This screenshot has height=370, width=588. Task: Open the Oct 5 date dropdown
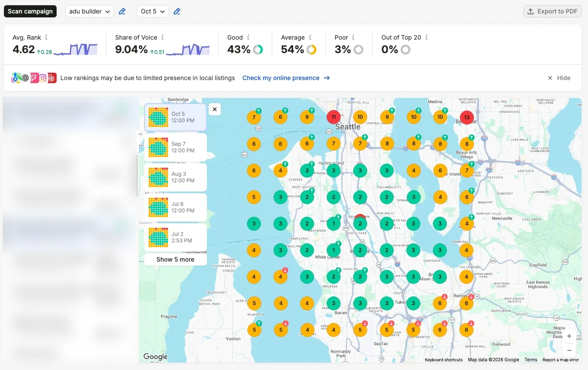pos(153,11)
